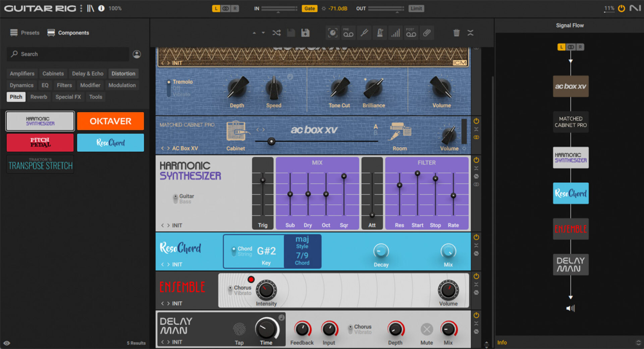644x349 pixels.
Task: Click into the component Search field
Action: pyautogui.click(x=67, y=54)
